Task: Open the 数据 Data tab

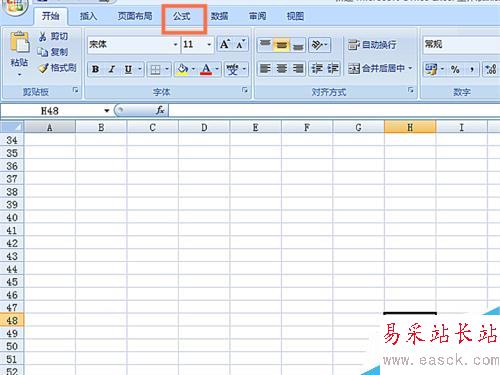Action: tap(220, 16)
